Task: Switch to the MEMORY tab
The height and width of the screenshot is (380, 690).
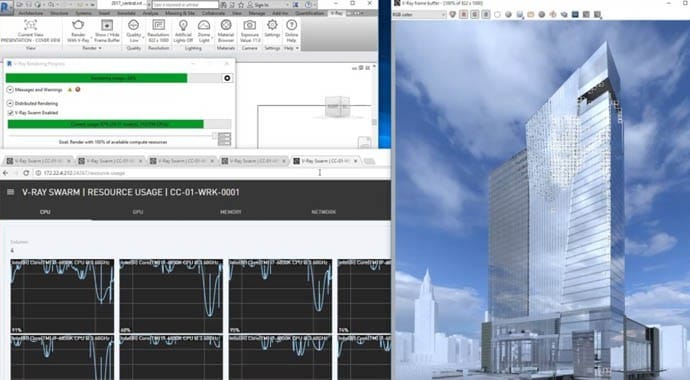Action: tap(231, 212)
